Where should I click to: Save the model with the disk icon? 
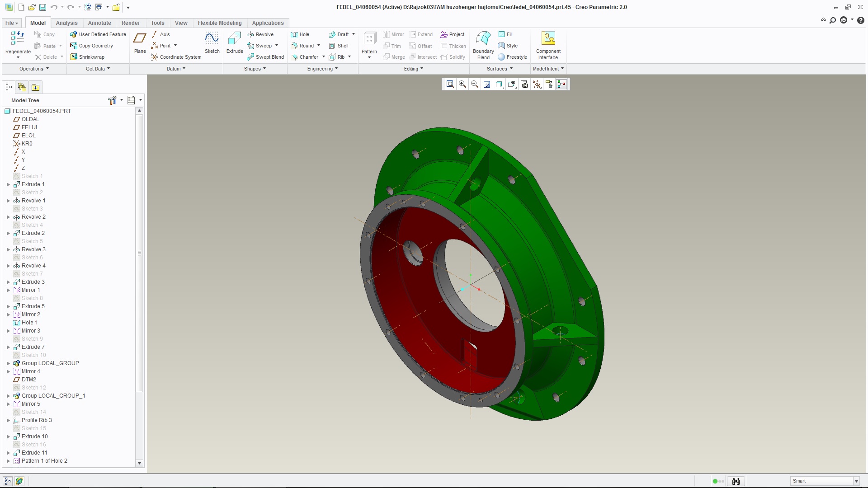coord(42,7)
